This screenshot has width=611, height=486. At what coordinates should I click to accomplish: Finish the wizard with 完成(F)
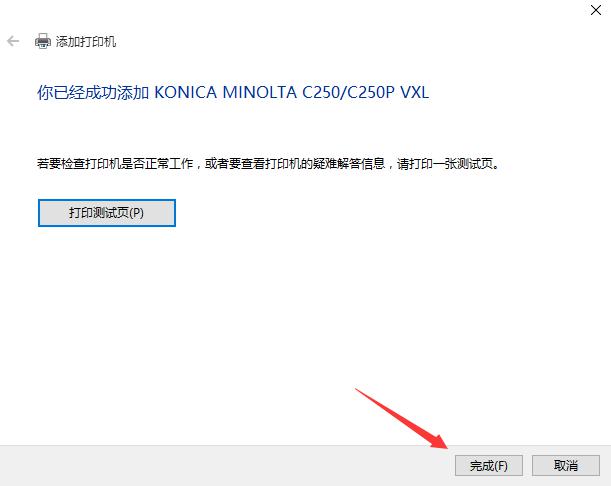(489, 465)
